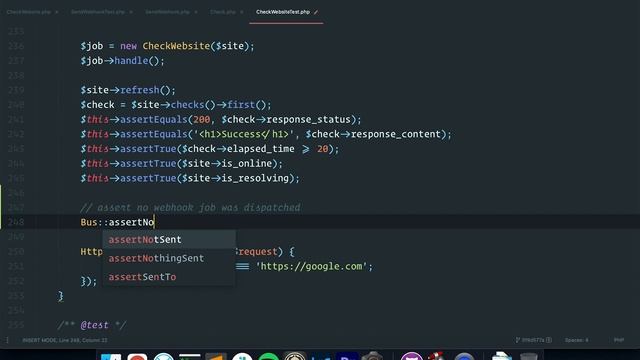Click is_online in the assertTrue line
This screenshot has width=640, height=360.
click(x=247, y=164)
